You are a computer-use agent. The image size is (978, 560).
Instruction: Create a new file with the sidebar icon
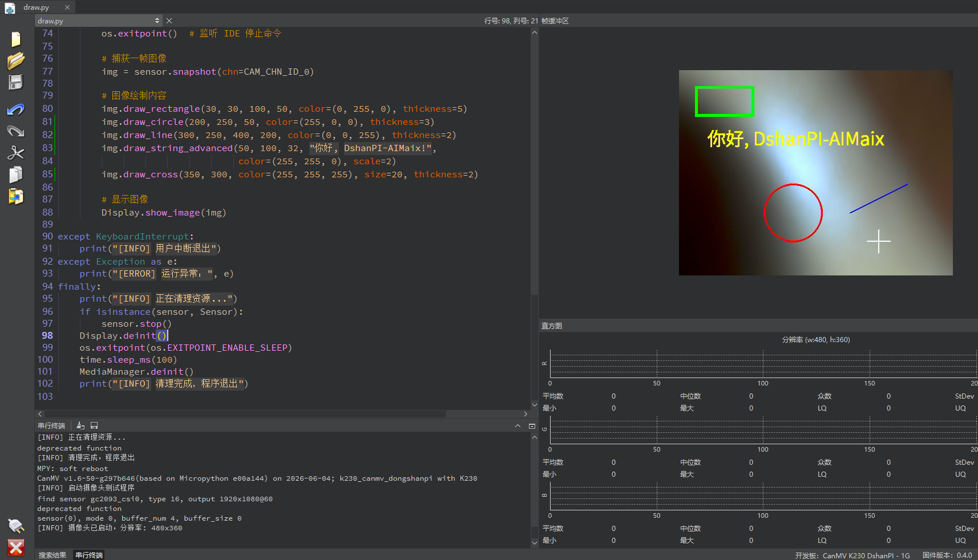pyautogui.click(x=16, y=39)
